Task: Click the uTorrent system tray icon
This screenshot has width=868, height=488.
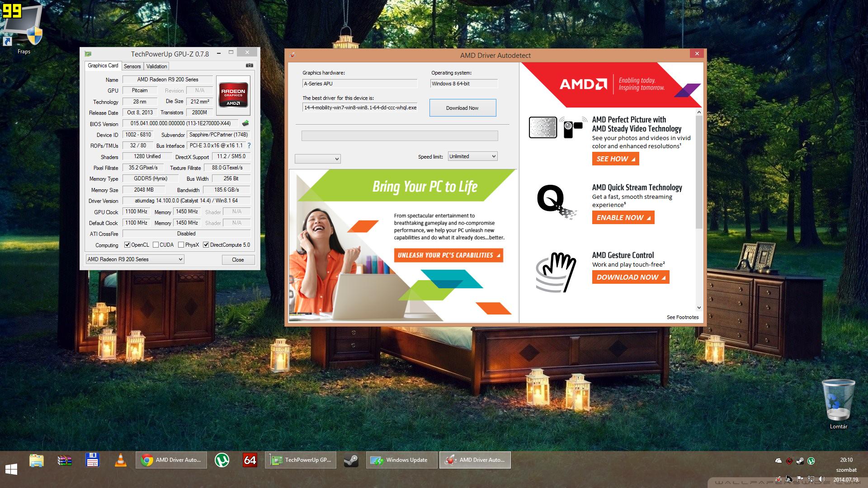Action: pos(811,461)
